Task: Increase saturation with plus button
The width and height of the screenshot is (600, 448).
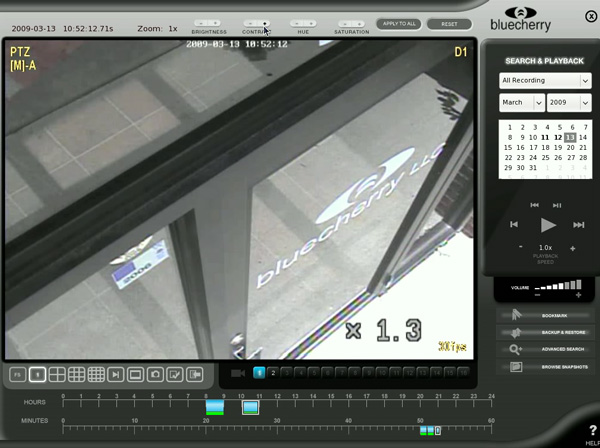Action: click(x=359, y=24)
